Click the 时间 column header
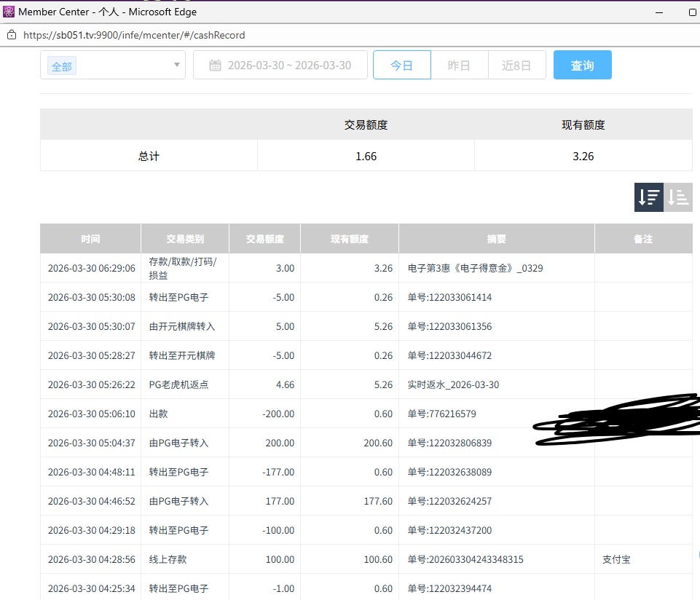 click(90, 239)
